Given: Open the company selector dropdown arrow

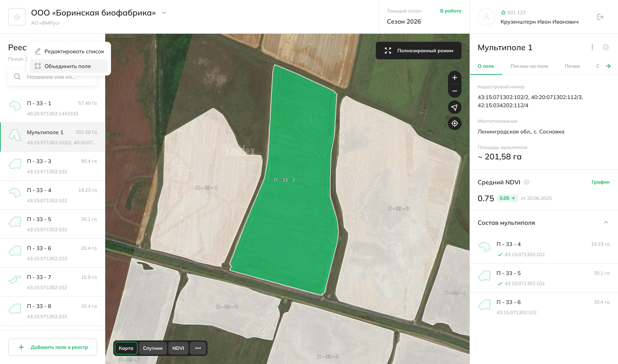Looking at the screenshot, I should [x=164, y=13].
